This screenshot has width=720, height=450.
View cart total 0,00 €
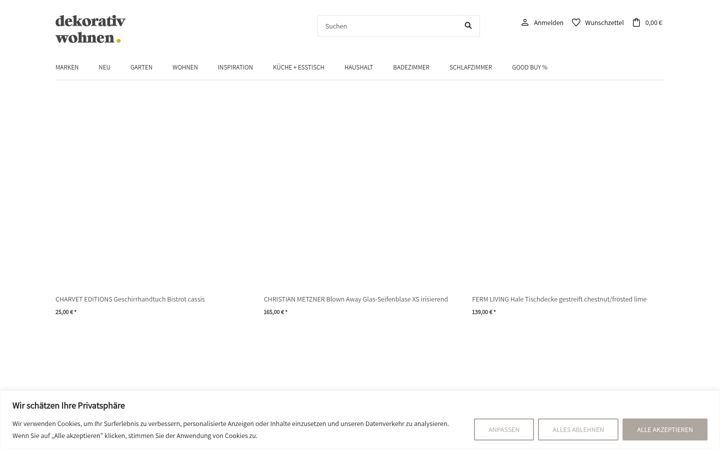pos(653,22)
